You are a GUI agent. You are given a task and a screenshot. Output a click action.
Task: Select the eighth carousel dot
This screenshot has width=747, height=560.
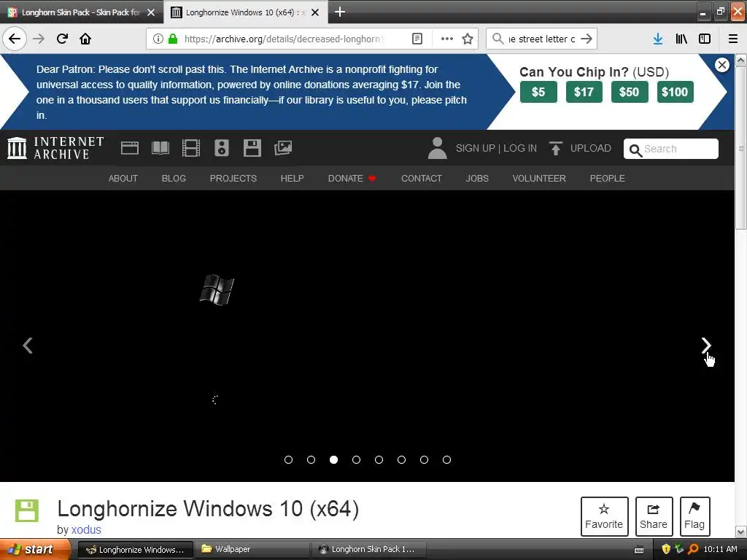(447, 459)
